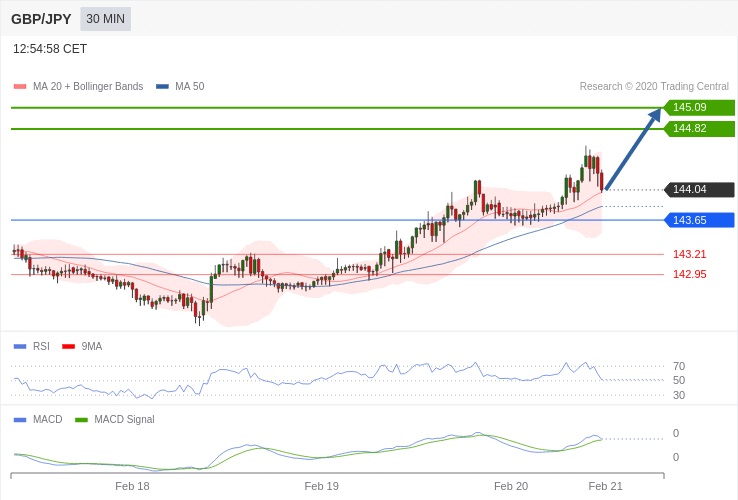This screenshot has height=500, width=738.
Task: Click the 142.95 support level label
Action: pos(689,274)
